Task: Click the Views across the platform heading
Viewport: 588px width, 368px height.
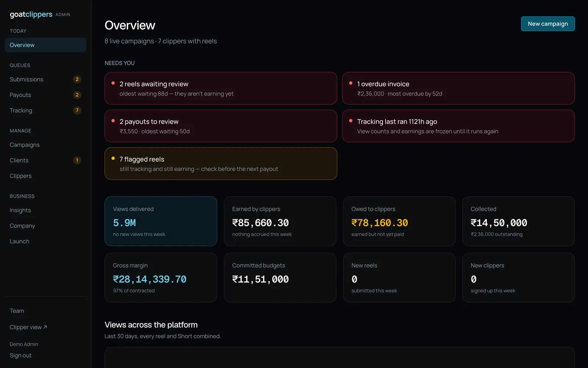Action: [x=151, y=325]
